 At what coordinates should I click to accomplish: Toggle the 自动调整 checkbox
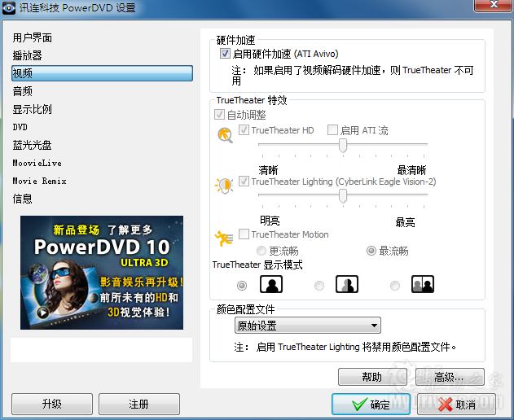pyautogui.click(x=219, y=115)
